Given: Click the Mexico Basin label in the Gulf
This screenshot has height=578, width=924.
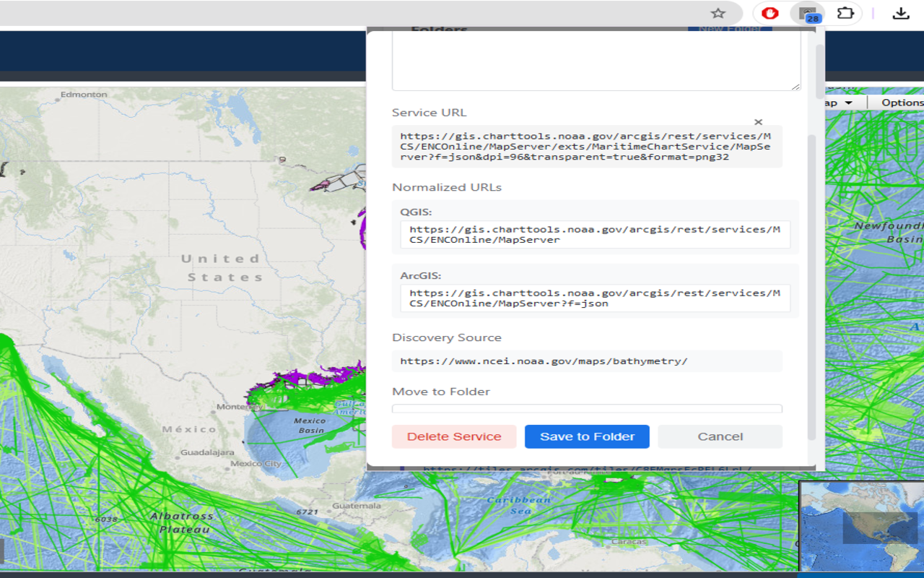Looking at the screenshot, I should coord(310,426).
